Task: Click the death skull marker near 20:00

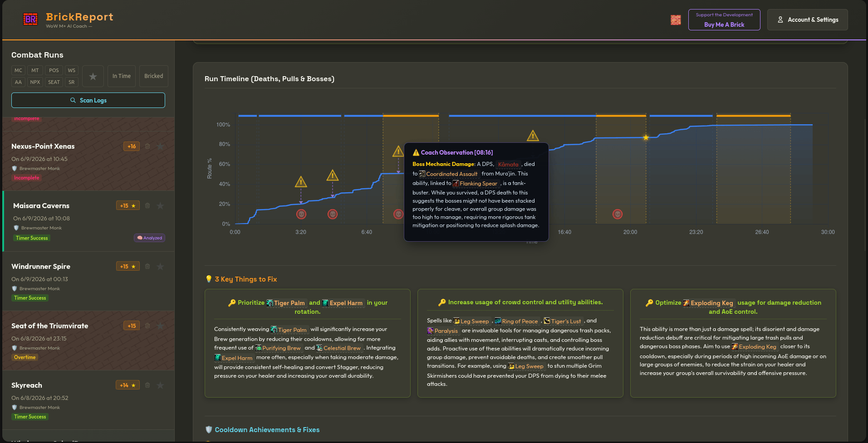Action: click(x=618, y=214)
